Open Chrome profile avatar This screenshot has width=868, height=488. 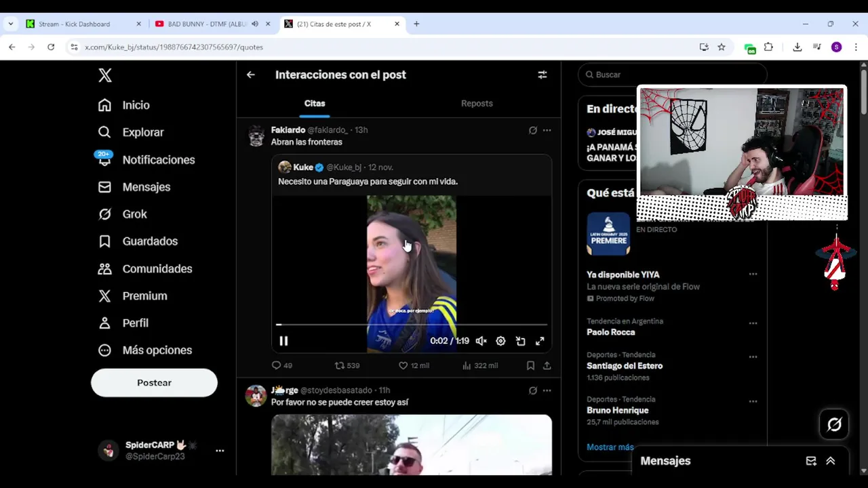(x=836, y=47)
